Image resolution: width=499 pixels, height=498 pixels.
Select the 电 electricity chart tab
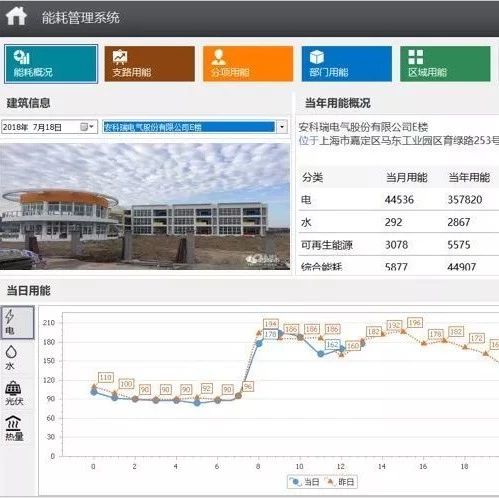(x=17, y=322)
